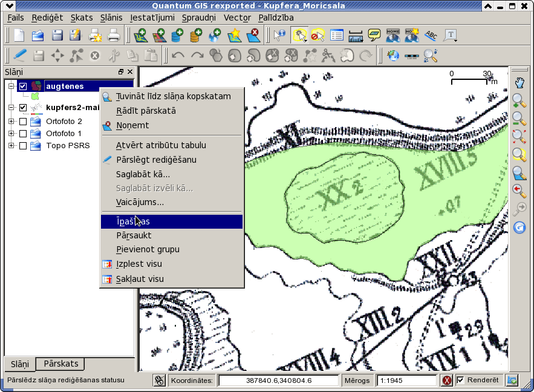534x392 pixels.
Task: Click the Map Tips speech bubble icon
Action: 374,35
